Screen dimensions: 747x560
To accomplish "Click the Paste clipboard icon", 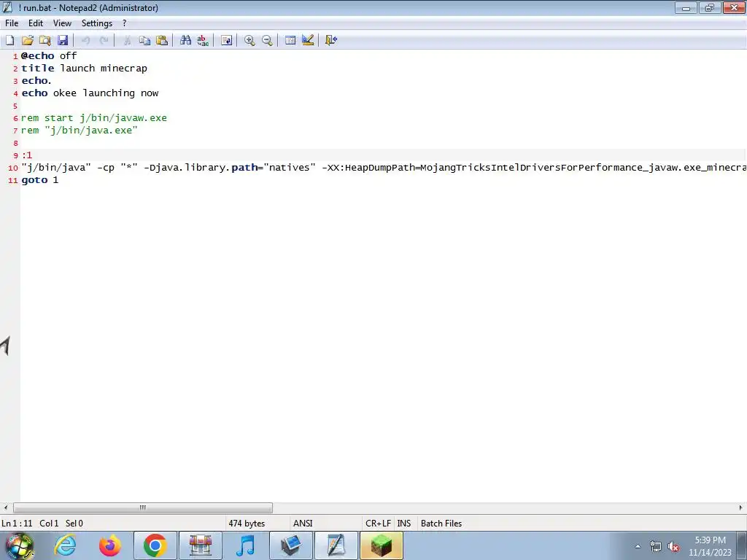I will pos(162,41).
